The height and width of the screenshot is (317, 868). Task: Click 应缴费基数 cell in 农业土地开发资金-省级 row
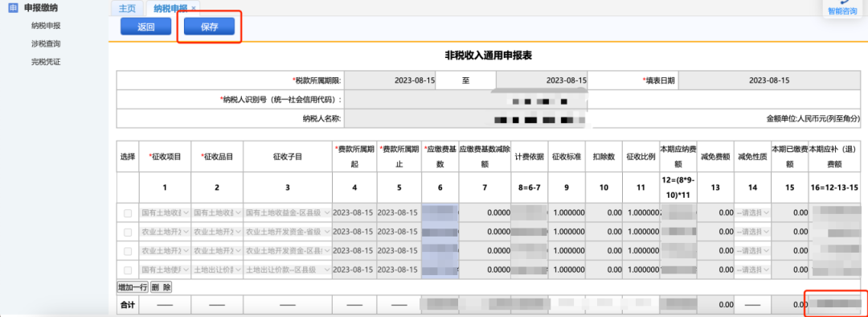coord(440,232)
